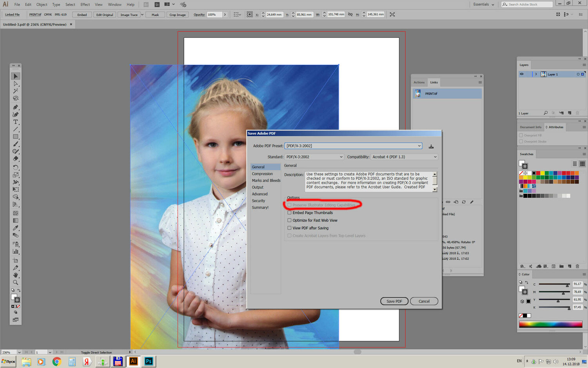
Task: Click the save preset icon beside Adobe PDF Preset
Action: point(431,146)
